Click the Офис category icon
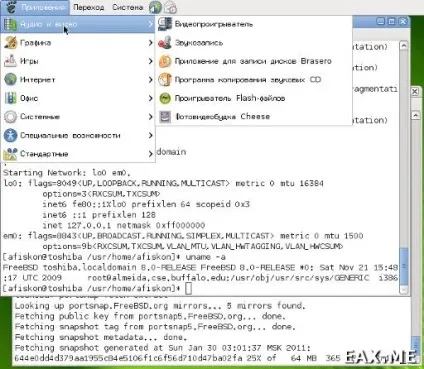This screenshot has height=369, width=424. 10,98
